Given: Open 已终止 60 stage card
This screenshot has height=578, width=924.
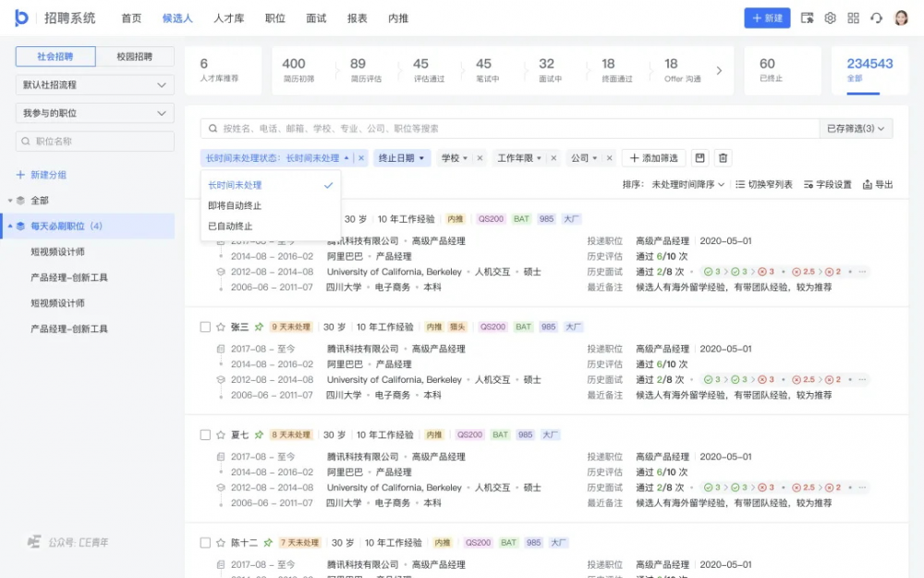Looking at the screenshot, I should pyautogui.click(x=783, y=71).
